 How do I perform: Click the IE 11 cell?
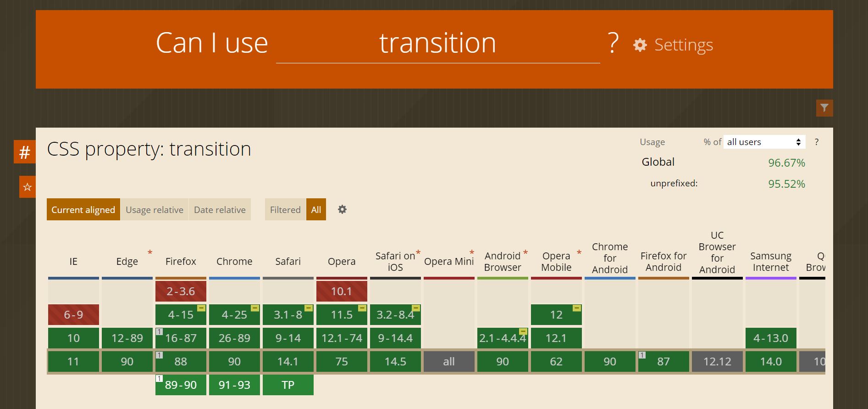pos(73,361)
